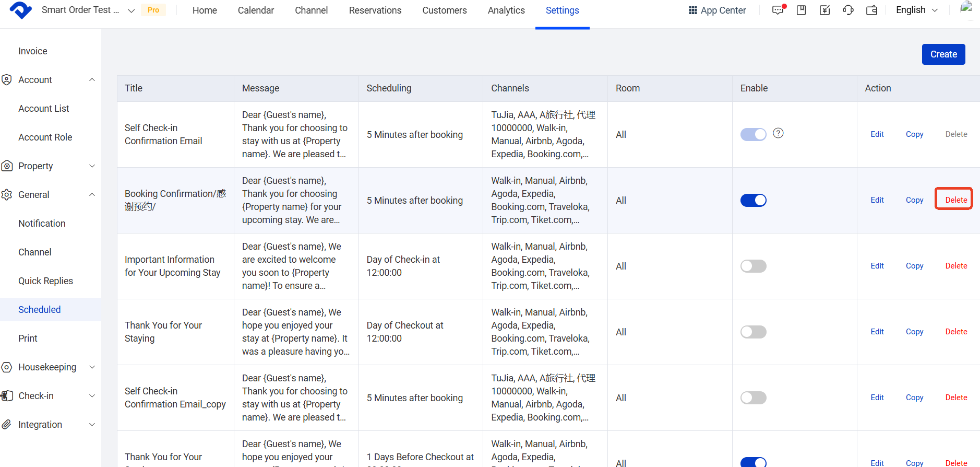Open the messages chat icon with red dot
Viewport: 980px width, 467px height.
[x=778, y=10]
